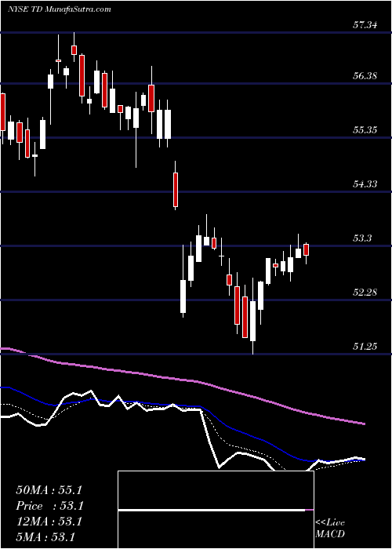The width and height of the screenshot is (392, 549).
Task: Click the tall white candle with low at 51.25
Action: pyautogui.click(x=252, y=320)
